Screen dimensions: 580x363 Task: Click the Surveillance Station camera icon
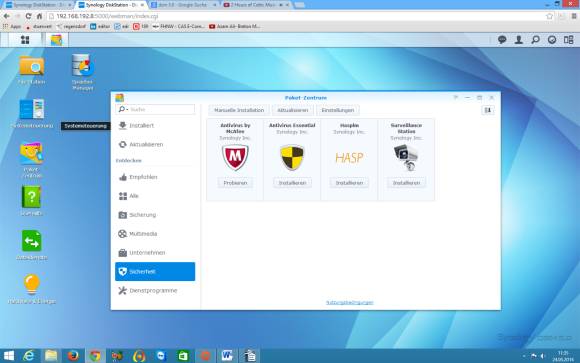tap(406, 157)
